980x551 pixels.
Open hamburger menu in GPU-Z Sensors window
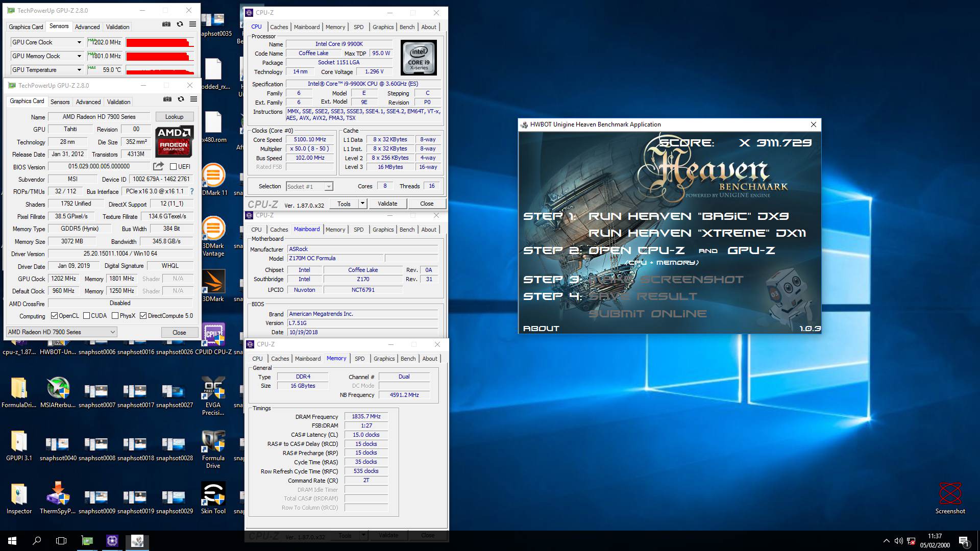pyautogui.click(x=192, y=24)
